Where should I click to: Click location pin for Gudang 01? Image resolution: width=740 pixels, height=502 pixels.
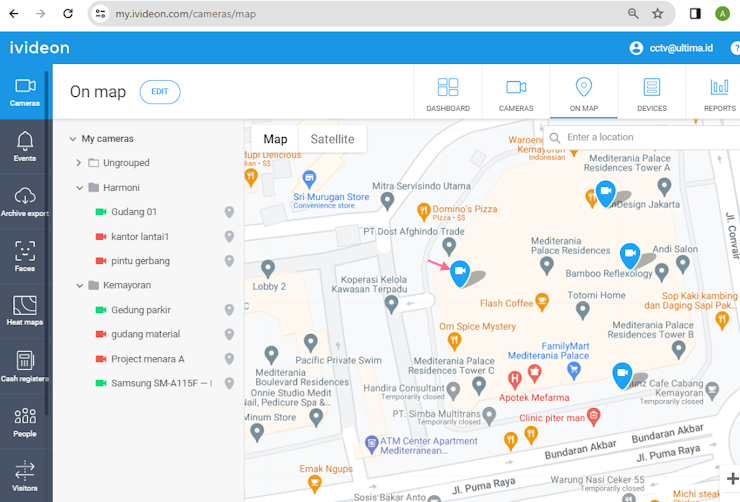[229, 212]
